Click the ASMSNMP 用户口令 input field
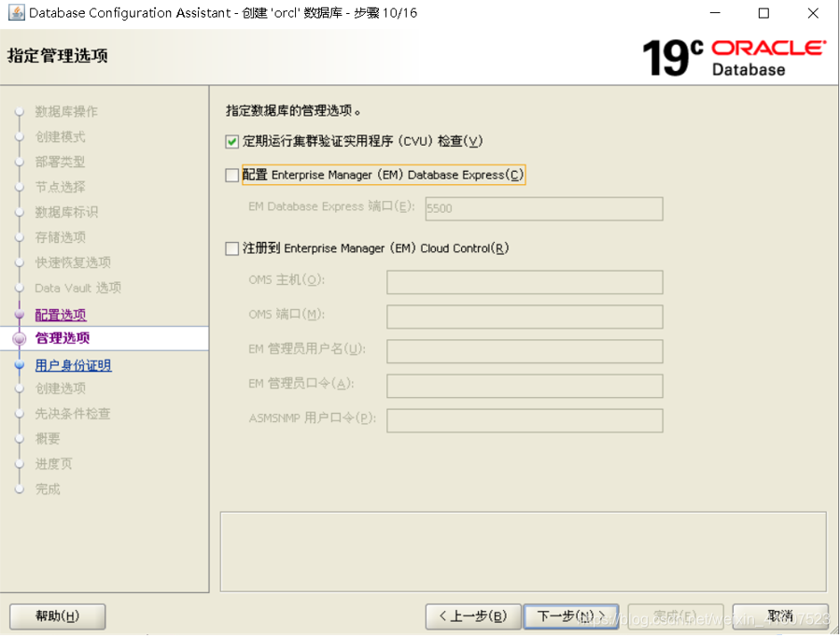The width and height of the screenshot is (840, 637). (x=525, y=420)
